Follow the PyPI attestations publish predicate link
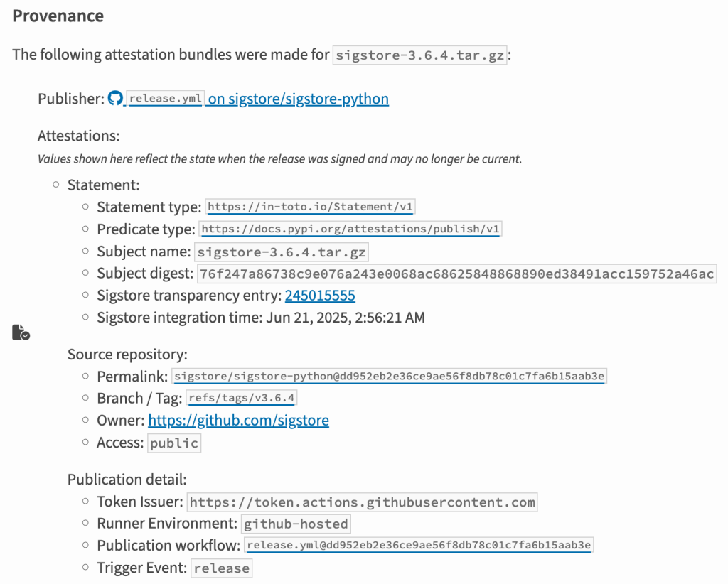Image resolution: width=728 pixels, height=584 pixels. coord(351,229)
